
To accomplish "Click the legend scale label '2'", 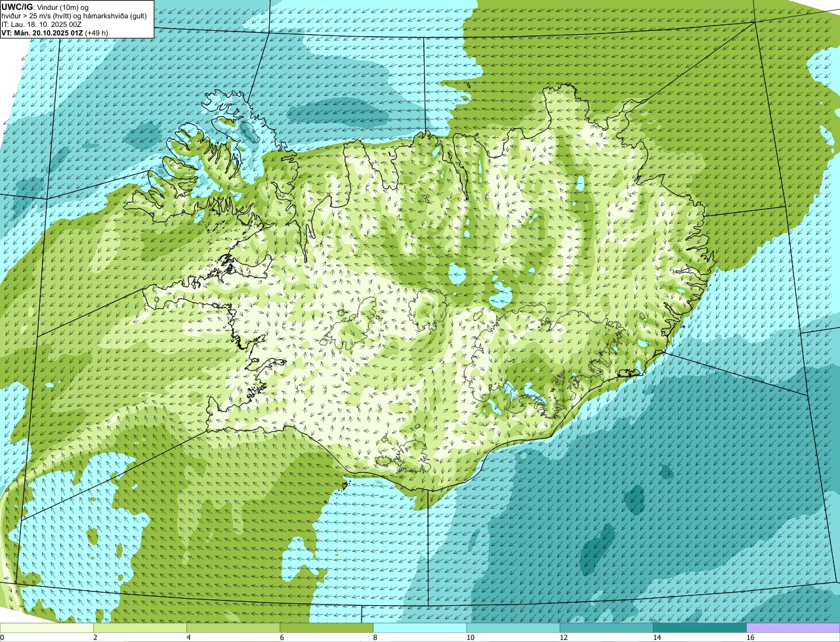I will (95, 637).
